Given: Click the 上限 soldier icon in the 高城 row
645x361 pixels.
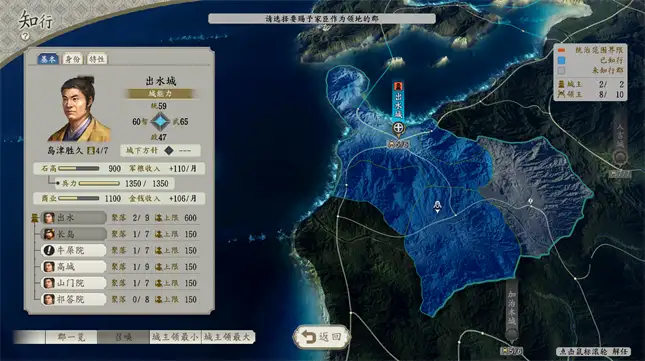Looking at the screenshot, I should 158,267.
